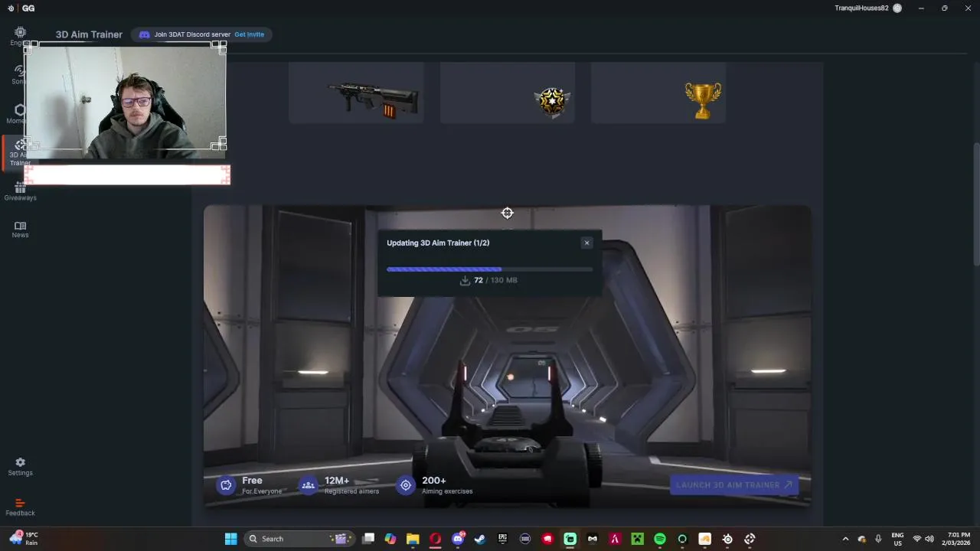
Task: Open the user profile avatar
Action: tap(897, 8)
